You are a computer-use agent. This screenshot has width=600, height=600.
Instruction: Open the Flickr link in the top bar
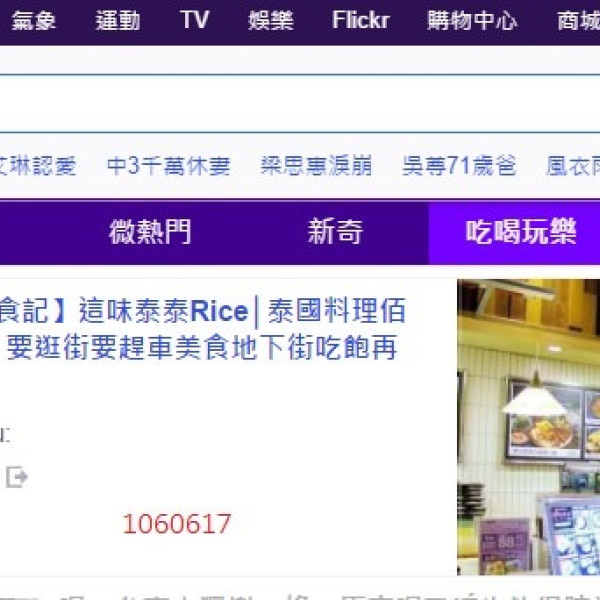(x=360, y=21)
